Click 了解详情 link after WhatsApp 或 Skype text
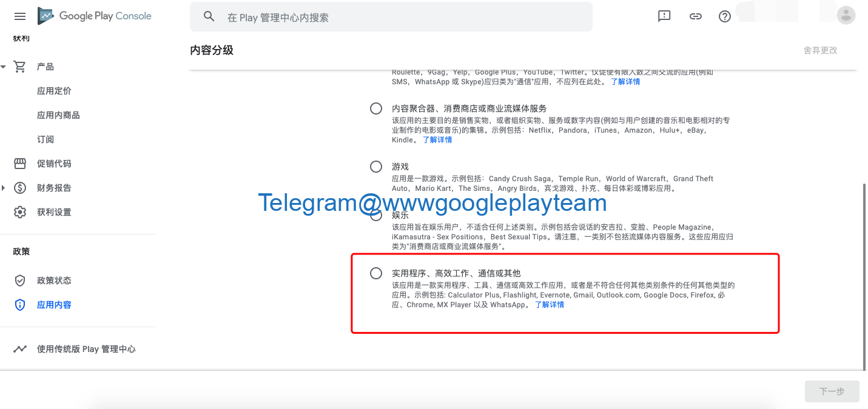 click(625, 81)
